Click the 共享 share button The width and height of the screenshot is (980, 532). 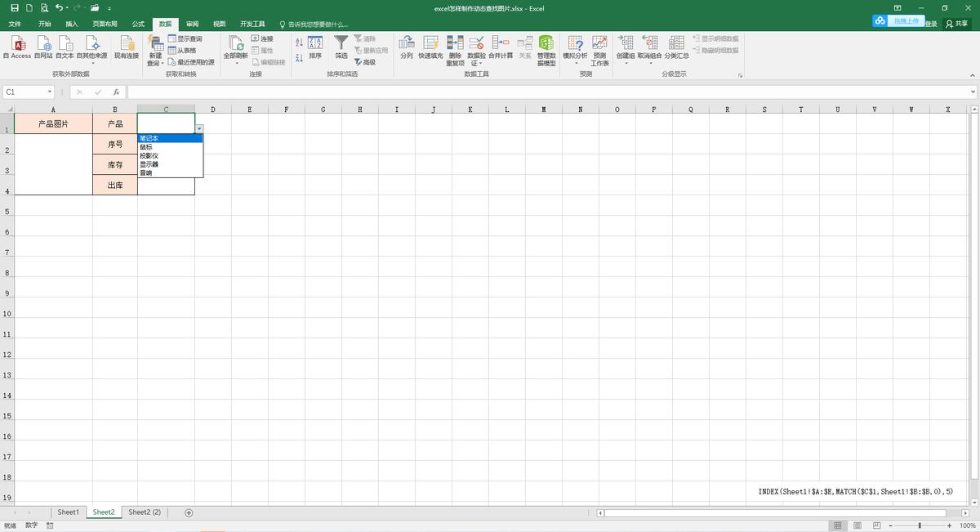956,25
